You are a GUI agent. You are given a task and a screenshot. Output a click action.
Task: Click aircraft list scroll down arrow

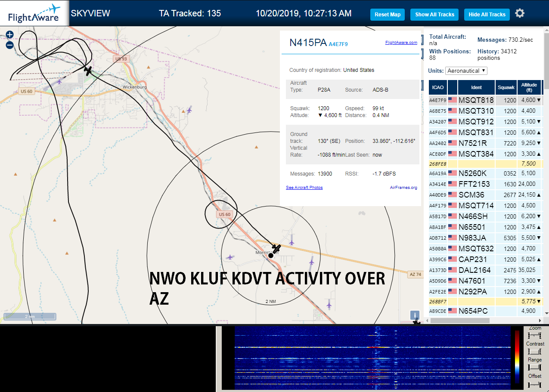(546, 313)
